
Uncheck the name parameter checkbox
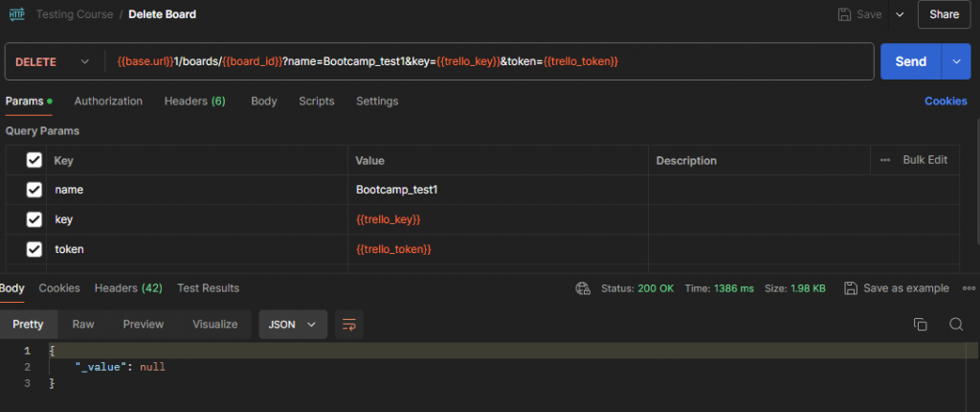33,190
